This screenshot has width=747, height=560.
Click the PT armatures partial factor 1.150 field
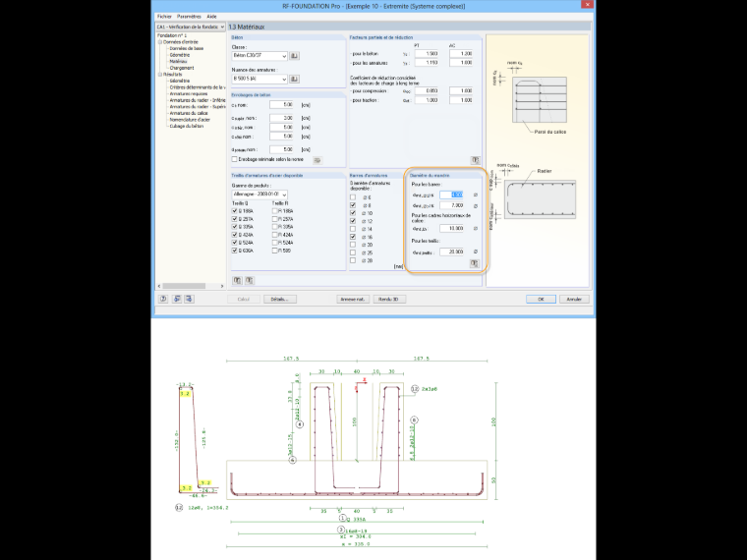click(x=427, y=63)
